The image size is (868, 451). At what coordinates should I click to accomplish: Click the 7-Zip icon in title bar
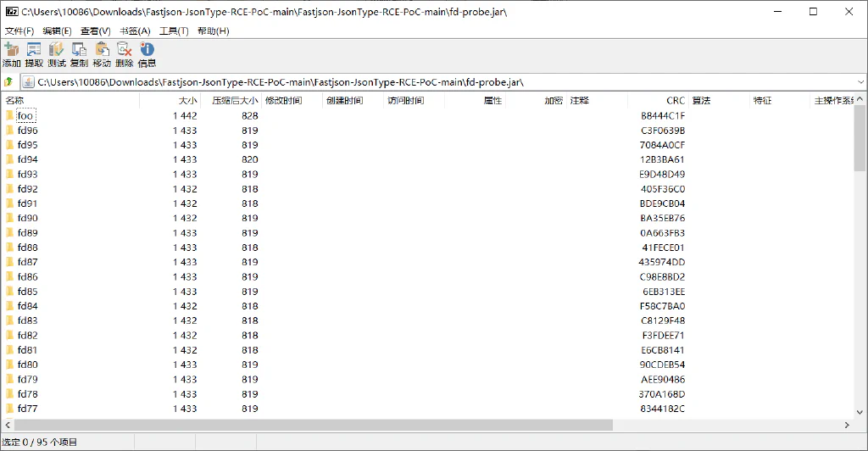[x=12, y=12]
